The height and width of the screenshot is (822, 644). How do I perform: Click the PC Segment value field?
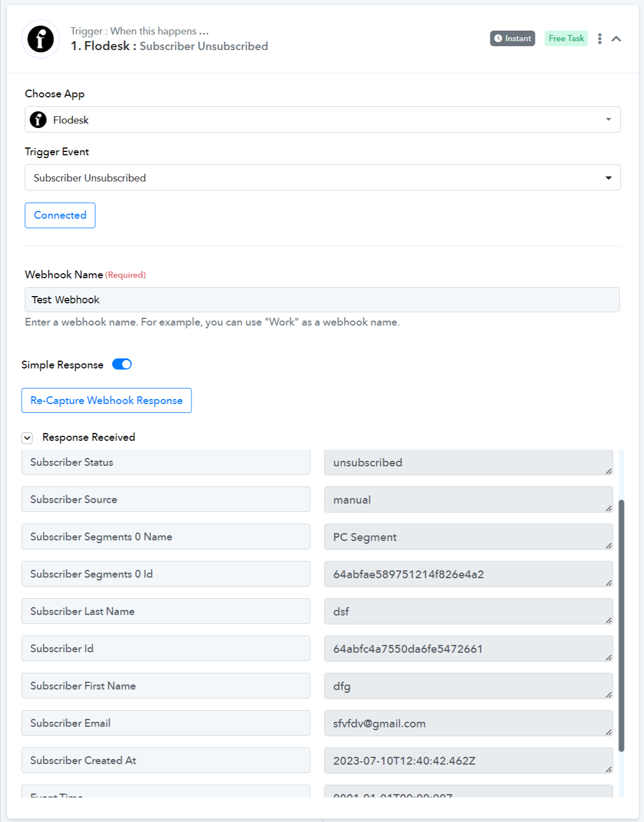pos(468,537)
